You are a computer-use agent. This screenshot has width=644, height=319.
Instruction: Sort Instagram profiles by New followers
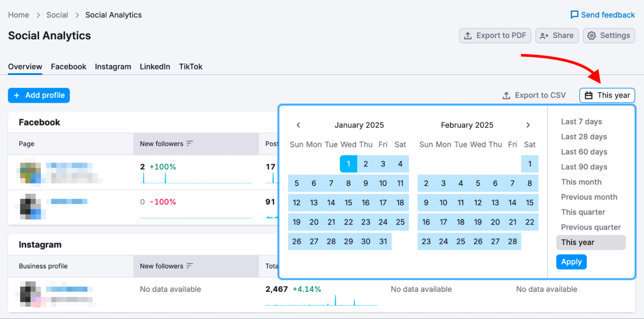click(x=189, y=266)
